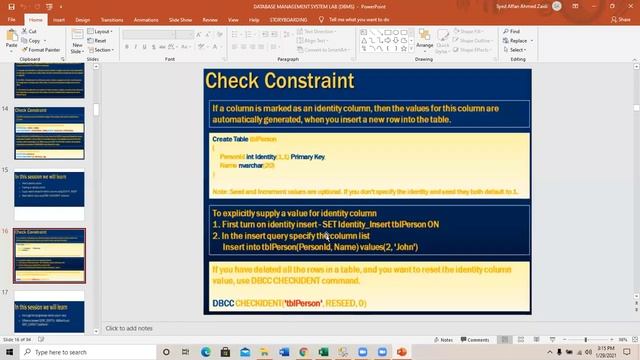640x360 pixels.
Task: Click the slide title Check Constraint
Action: point(280,80)
